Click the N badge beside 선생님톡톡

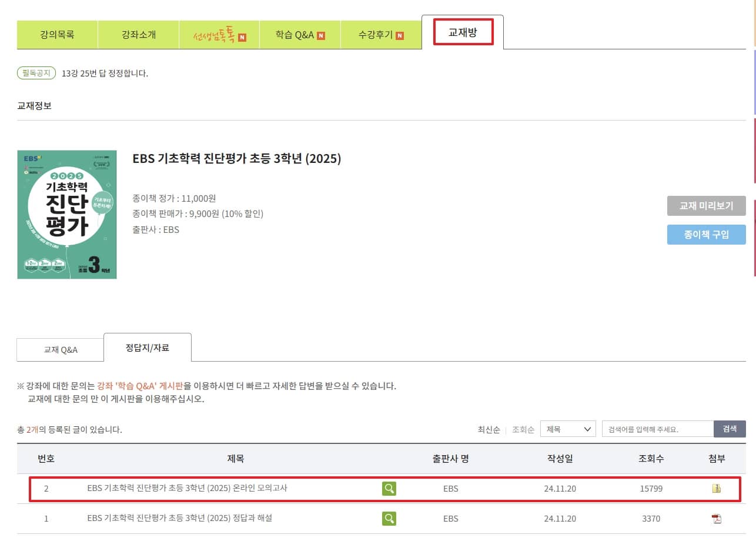click(x=242, y=38)
